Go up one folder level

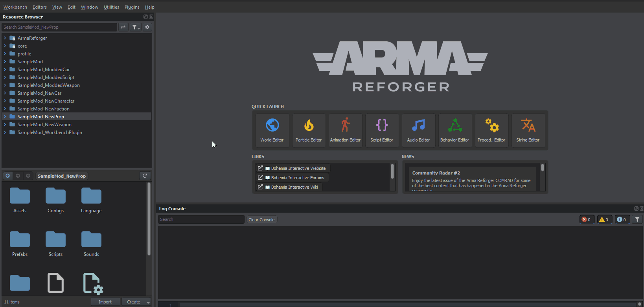28,176
